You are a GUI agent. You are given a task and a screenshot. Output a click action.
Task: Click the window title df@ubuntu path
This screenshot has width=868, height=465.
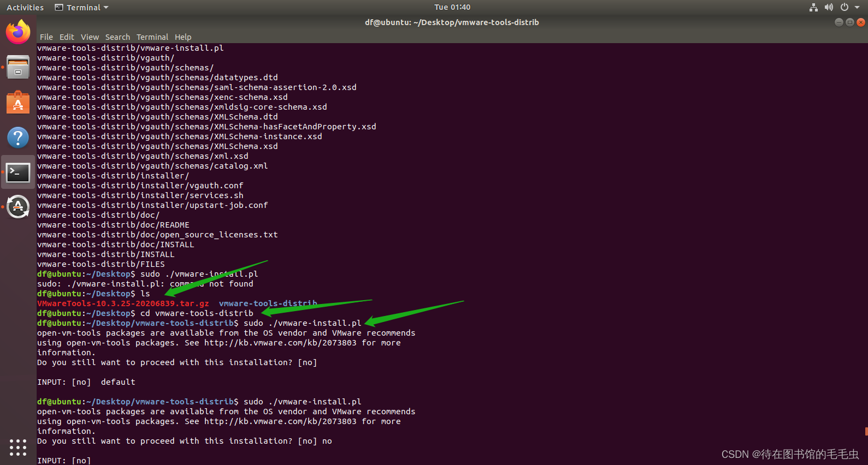click(x=452, y=22)
